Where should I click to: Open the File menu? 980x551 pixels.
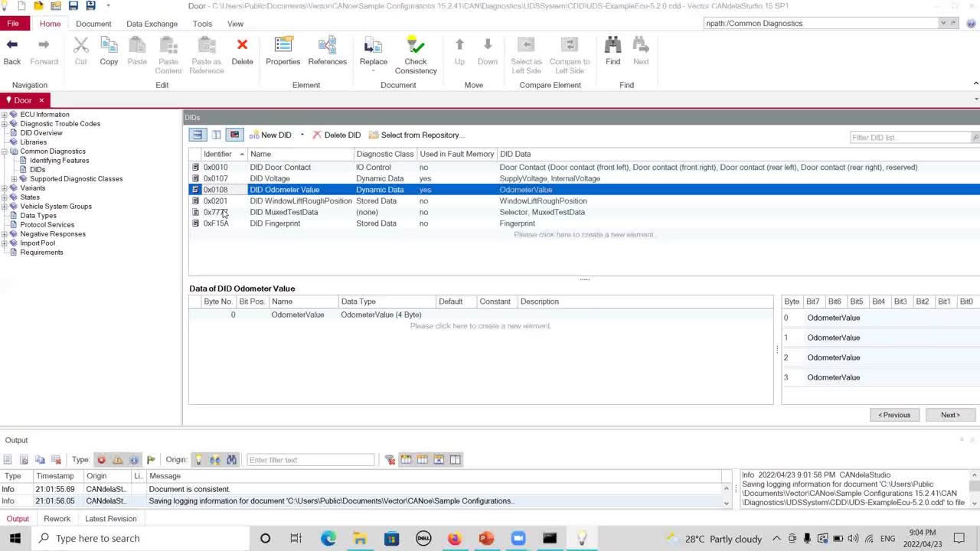13,24
